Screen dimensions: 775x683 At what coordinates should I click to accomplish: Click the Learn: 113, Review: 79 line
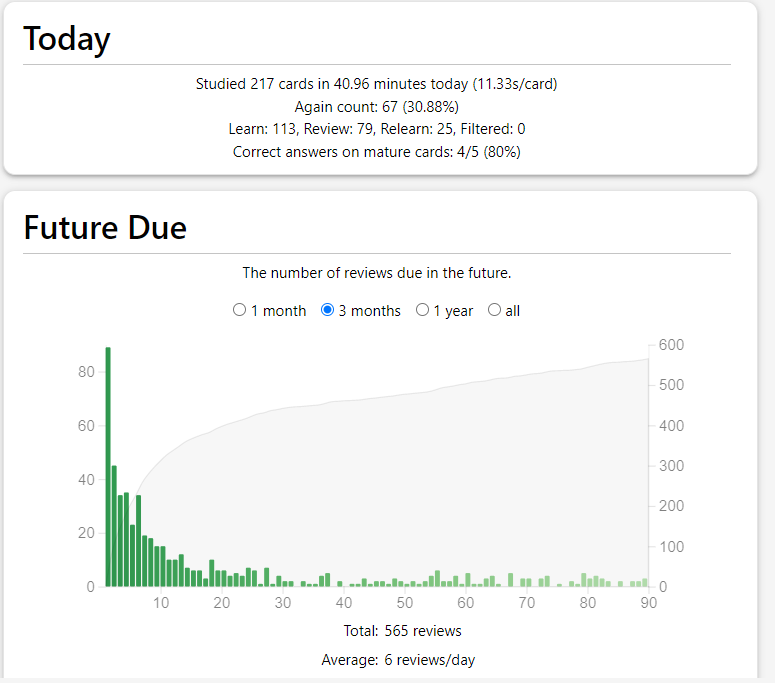376,129
